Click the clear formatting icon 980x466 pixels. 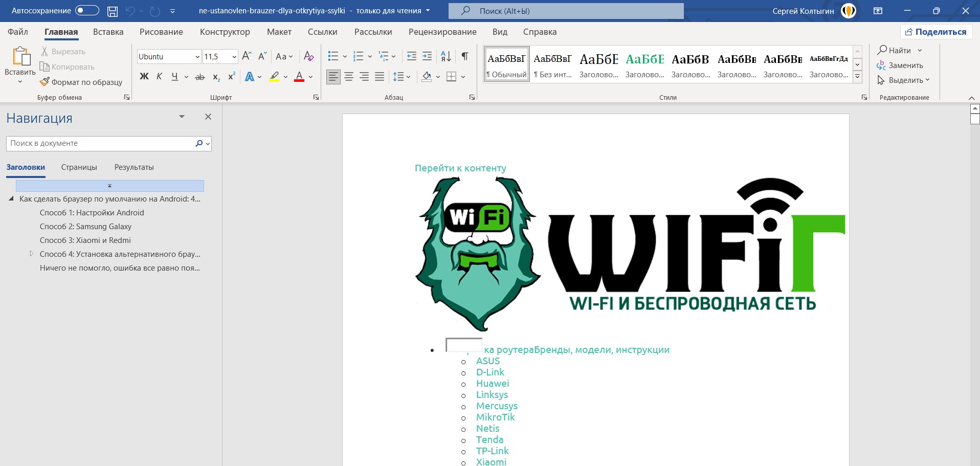[308, 56]
